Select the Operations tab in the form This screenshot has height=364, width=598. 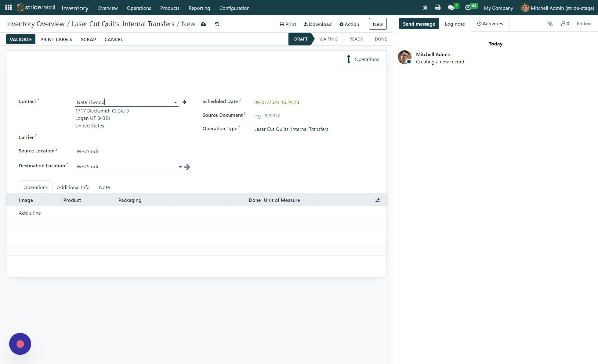[x=35, y=187]
